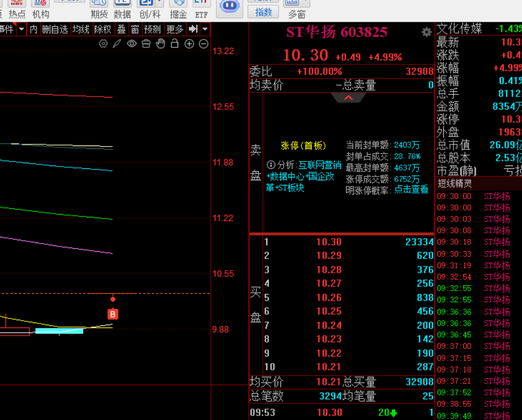Screen dimensions: 522x420
Task: Click 点击查看 next to 明涨停概率
Action: [x=411, y=189]
